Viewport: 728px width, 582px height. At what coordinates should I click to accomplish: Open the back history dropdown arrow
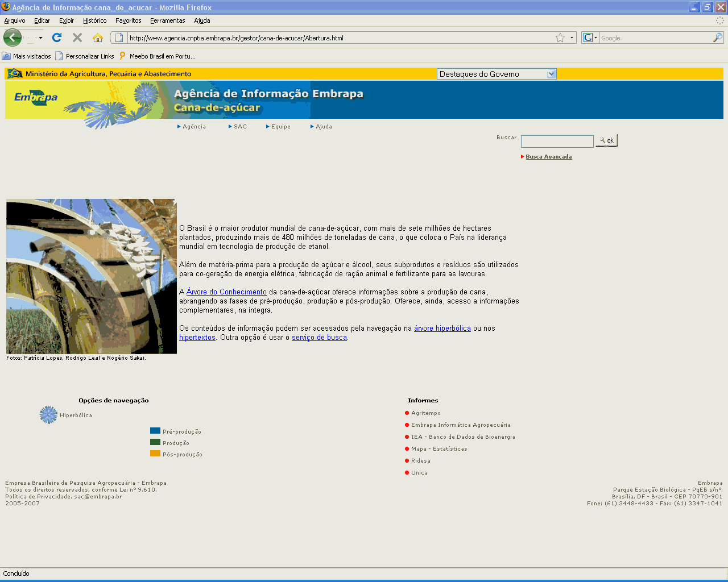coord(40,38)
